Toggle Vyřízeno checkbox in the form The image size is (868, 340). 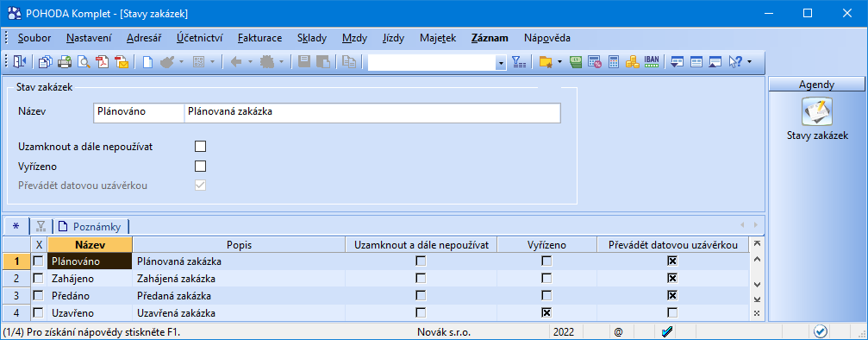coord(200,166)
